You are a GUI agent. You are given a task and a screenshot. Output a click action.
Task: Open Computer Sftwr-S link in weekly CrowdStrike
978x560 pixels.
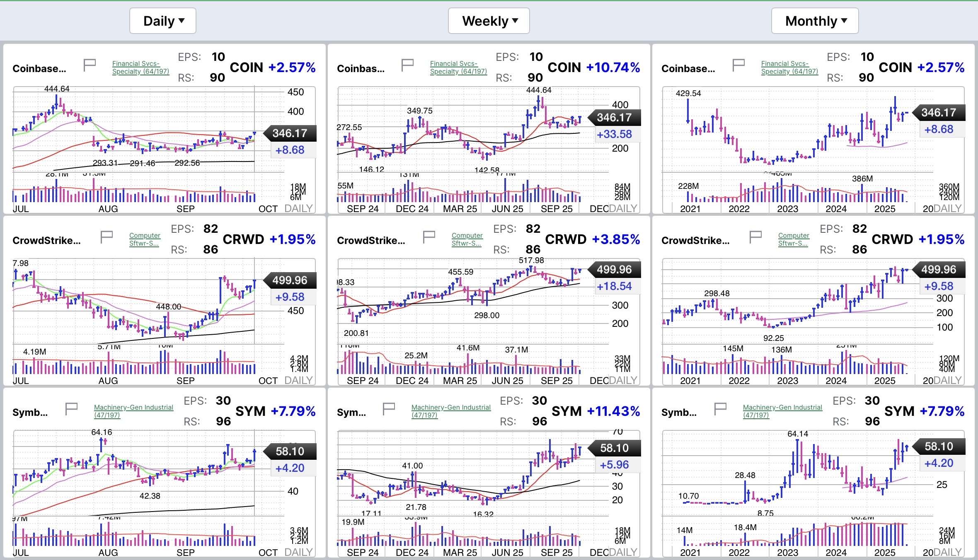[467, 239]
